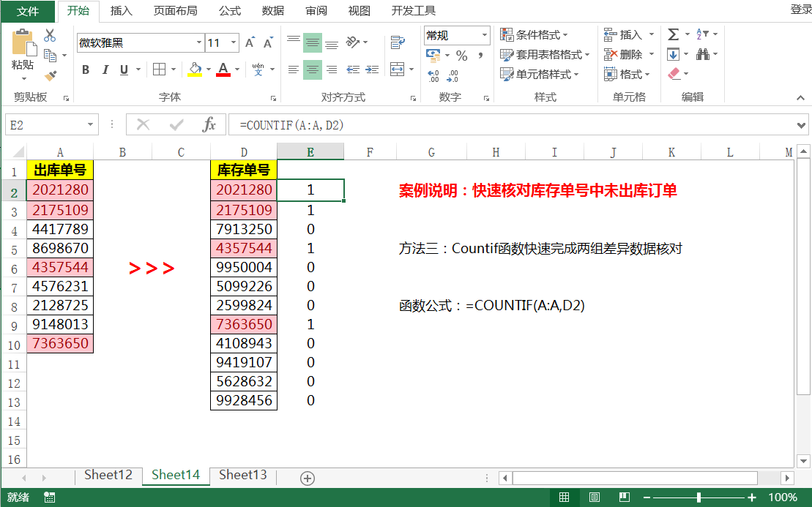Click the Fill down arrow icon
The width and height of the screenshot is (812, 507).
pyautogui.click(x=673, y=54)
